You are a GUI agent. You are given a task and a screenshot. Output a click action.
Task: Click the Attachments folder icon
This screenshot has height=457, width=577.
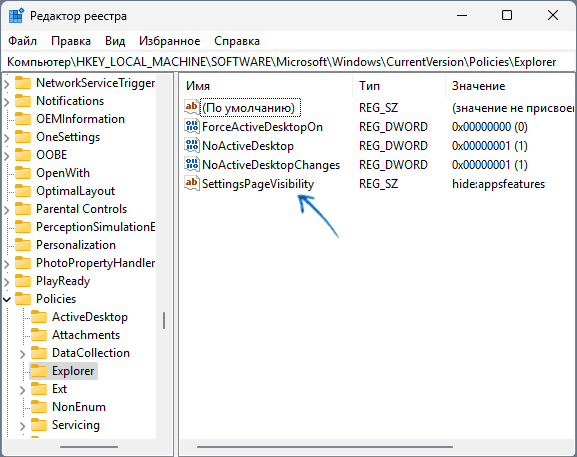(39, 335)
